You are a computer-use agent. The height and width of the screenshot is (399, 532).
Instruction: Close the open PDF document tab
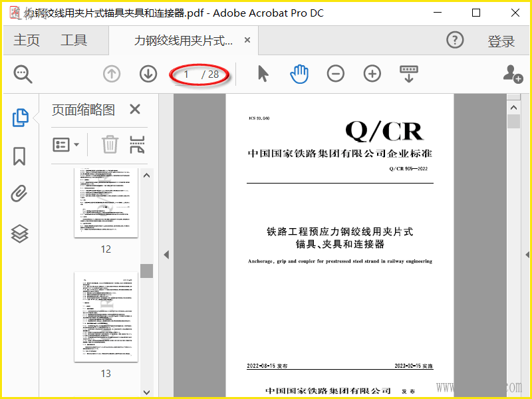(247, 40)
